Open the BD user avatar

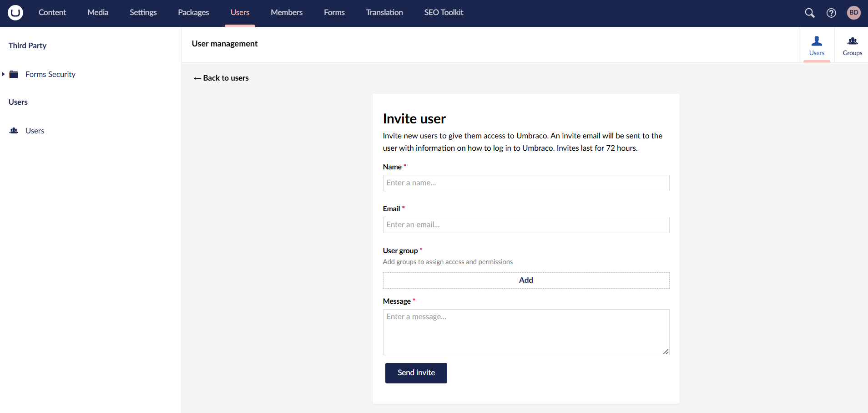pyautogui.click(x=853, y=13)
